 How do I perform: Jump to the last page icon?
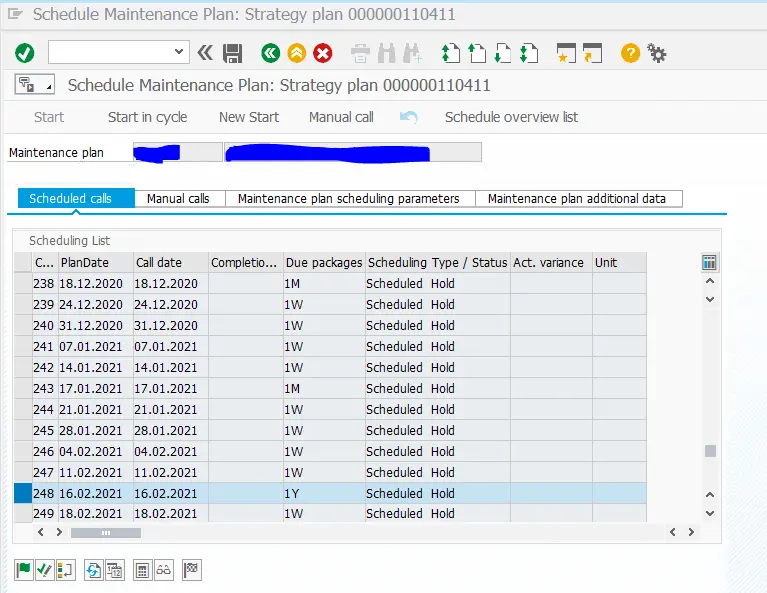click(x=529, y=53)
